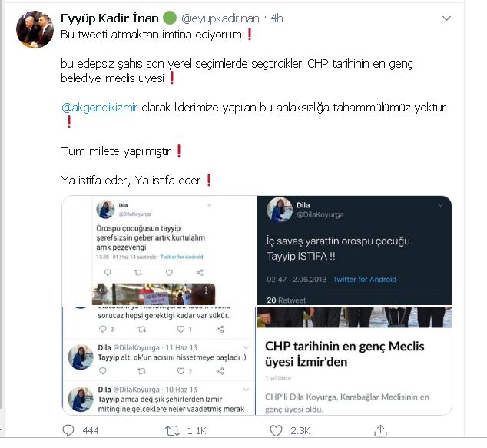This screenshot has width=487, height=448.
Task: Open the CHP tarihinin en genç Meclis üyesi image
Action: coord(354,360)
